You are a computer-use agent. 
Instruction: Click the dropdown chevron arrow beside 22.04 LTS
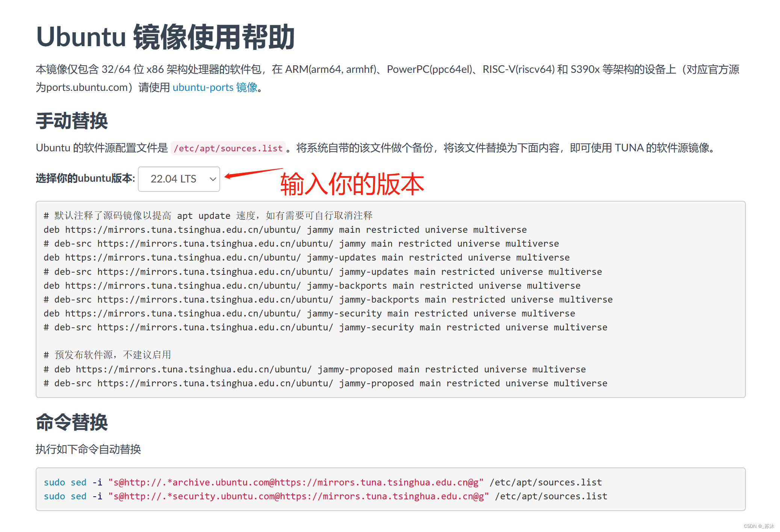213,179
